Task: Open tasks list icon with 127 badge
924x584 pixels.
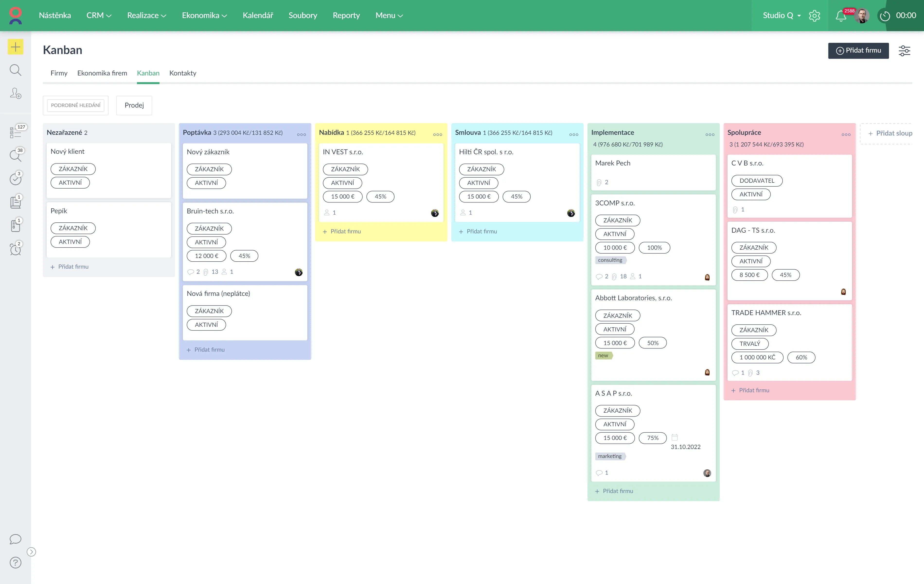Action: click(x=15, y=132)
